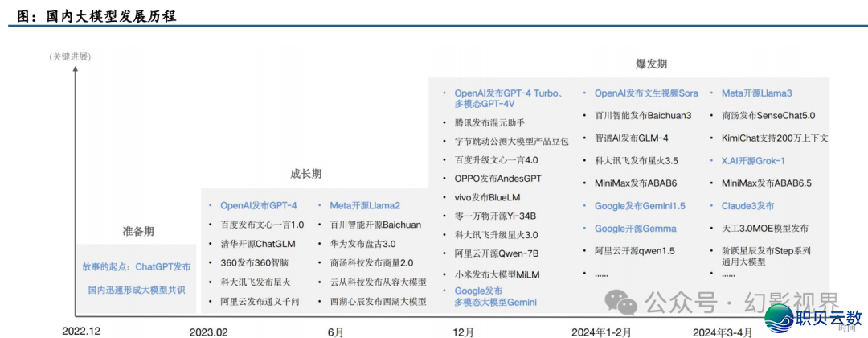Click the Meta开源Llama2 blue text
The height and width of the screenshot is (338, 868).
click(x=364, y=205)
